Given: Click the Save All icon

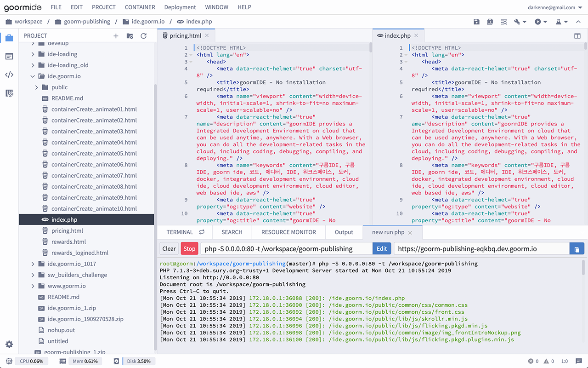Looking at the screenshot, I should (490, 22).
